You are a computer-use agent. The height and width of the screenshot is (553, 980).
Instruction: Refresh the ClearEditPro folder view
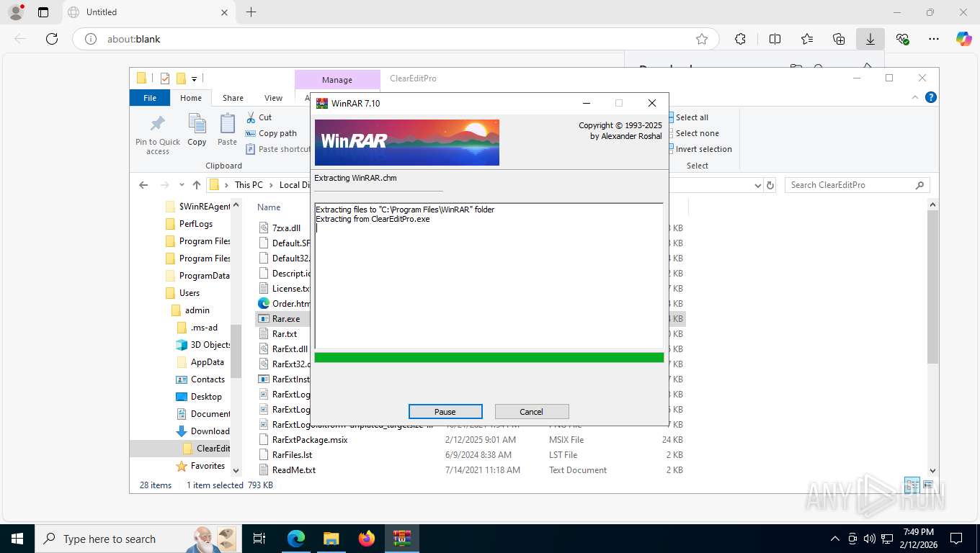[770, 185]
